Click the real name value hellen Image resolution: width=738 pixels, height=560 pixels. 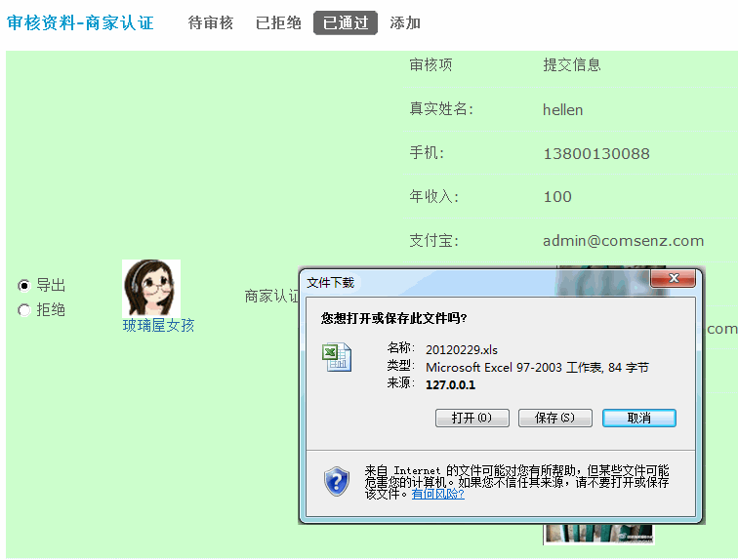[x=563, y=110]
